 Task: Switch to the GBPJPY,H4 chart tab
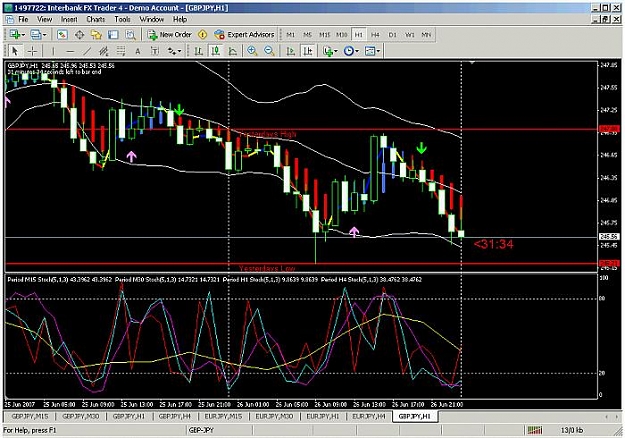175,416
